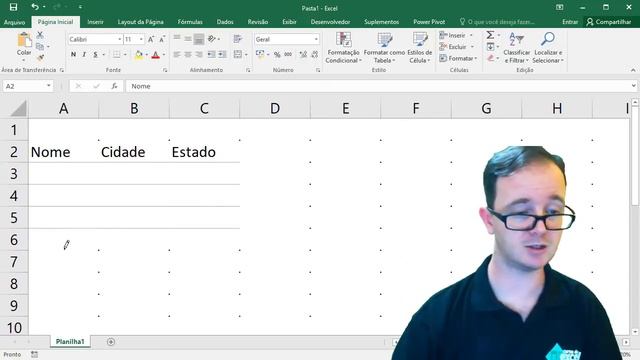Apply red font color A
640x360 pixels.
[156, 54]
